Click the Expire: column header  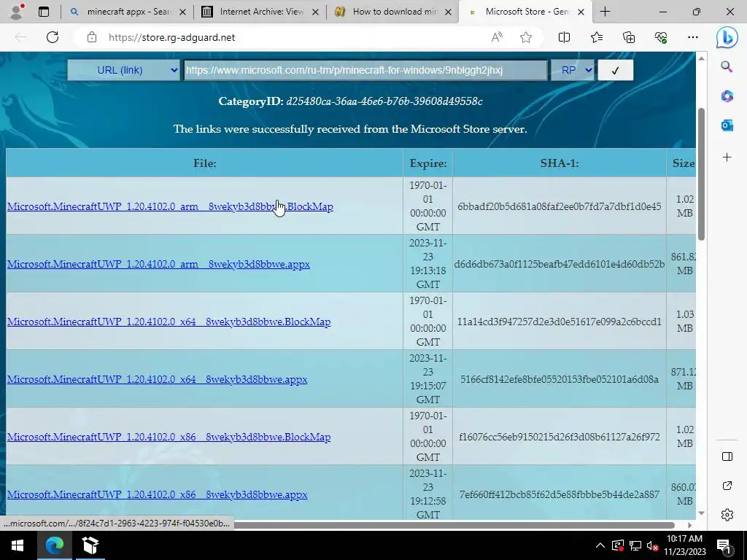pos(427,163)
